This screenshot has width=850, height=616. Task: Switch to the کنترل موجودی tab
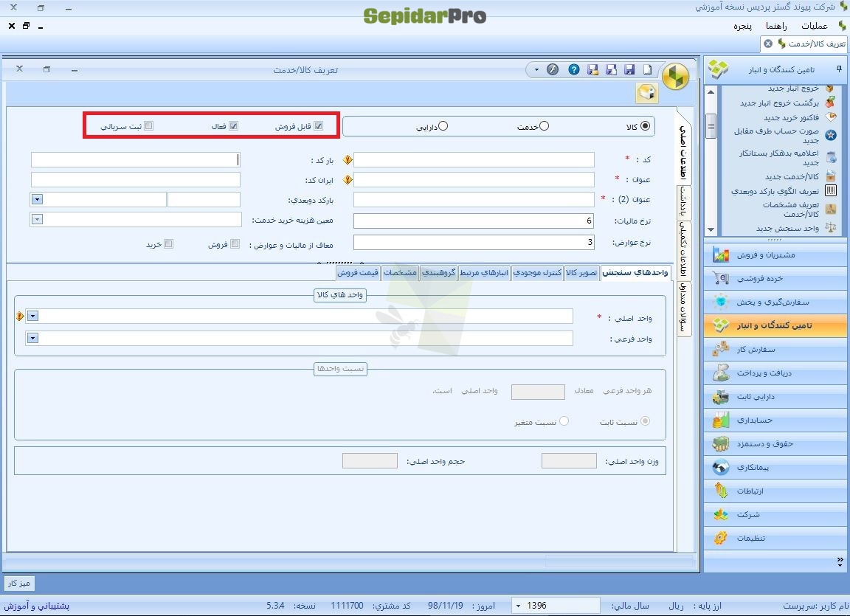537,272
